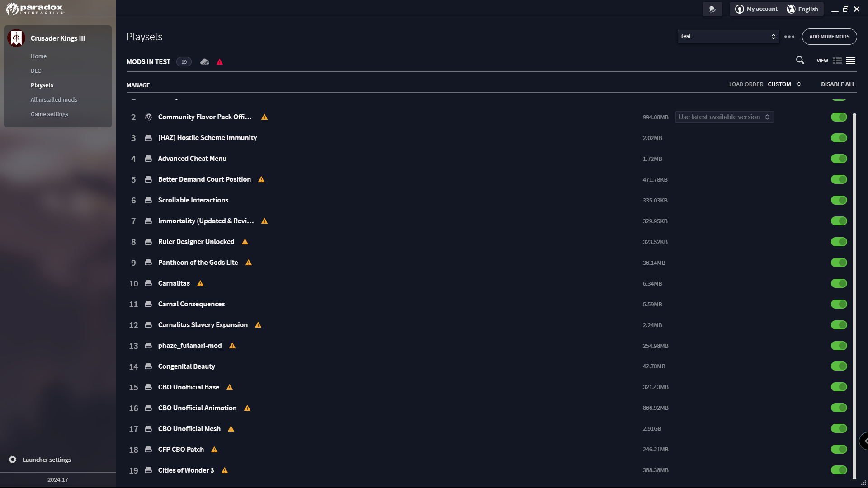Click drive icon beside Advanced Cheat Menu
868x488 pixels.
pyautogui.click(x=148, y=159)
